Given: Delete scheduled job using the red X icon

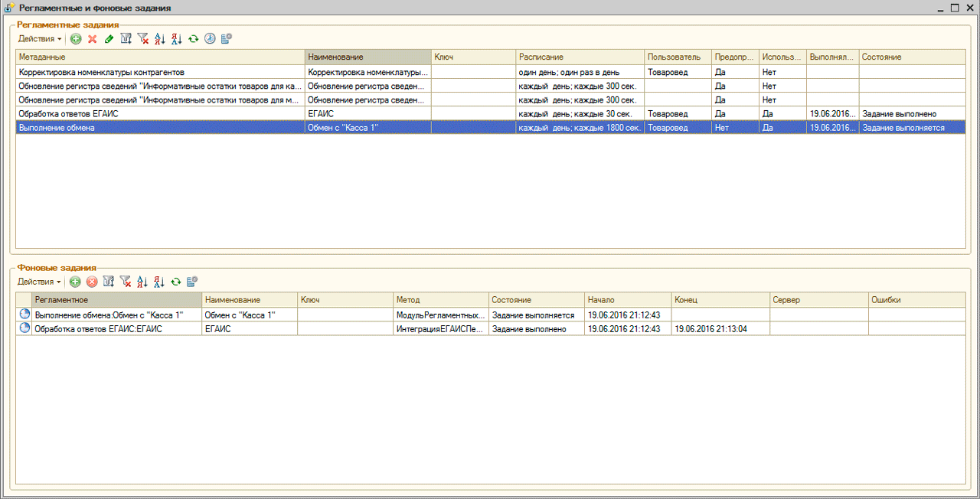Looking at the screenshot, I should pos(93,38).
